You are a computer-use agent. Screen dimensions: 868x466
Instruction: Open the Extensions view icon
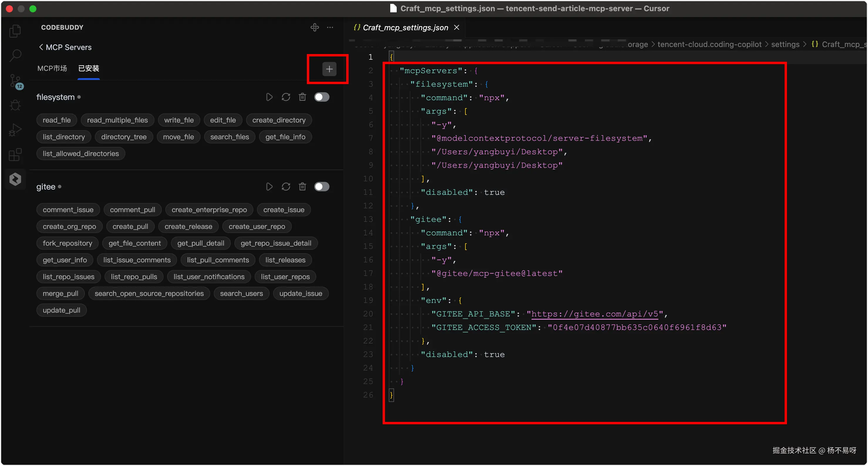pyautogui.click(x=15, y=155)
